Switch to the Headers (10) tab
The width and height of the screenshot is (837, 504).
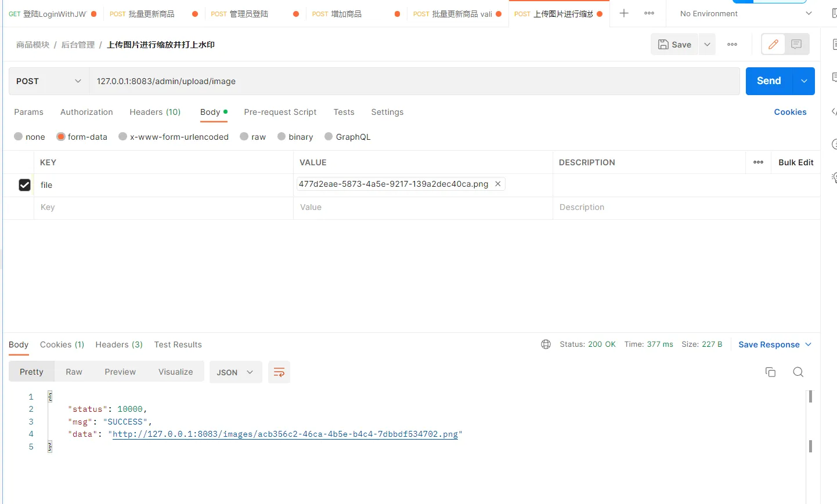[155, 112]
